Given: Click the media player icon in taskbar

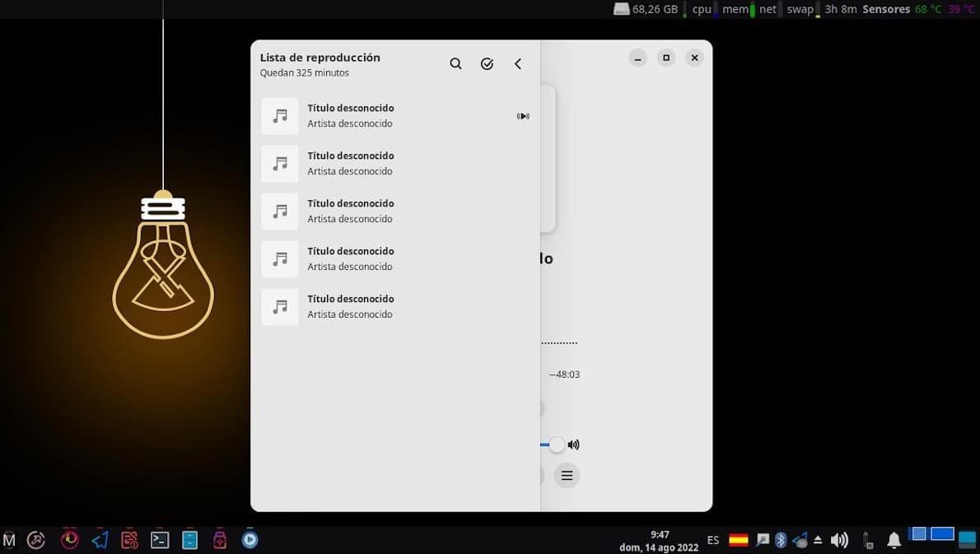Looking at the screenshot, I should (x=250, y=540).
